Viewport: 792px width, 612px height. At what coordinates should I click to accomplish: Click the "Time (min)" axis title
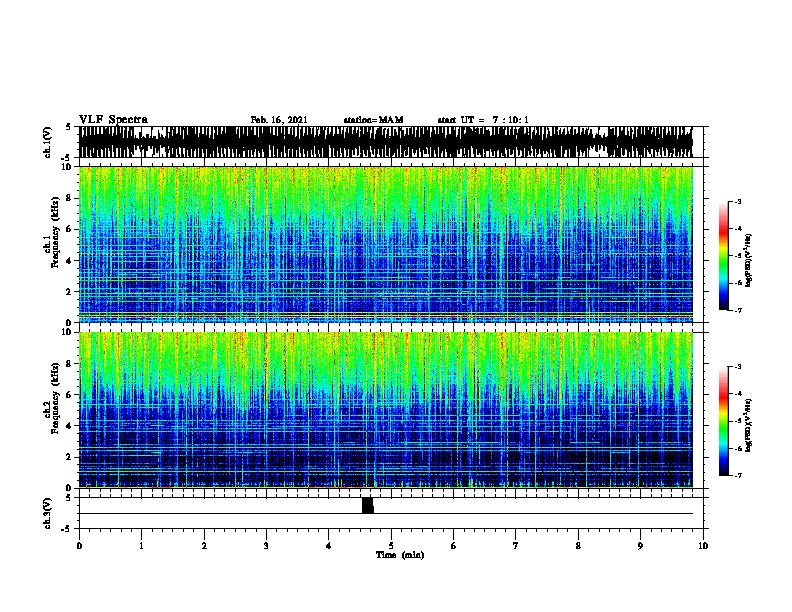pos(400,555)
